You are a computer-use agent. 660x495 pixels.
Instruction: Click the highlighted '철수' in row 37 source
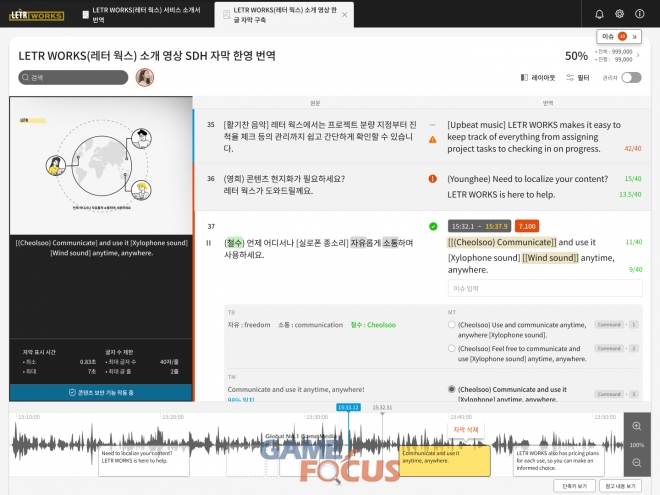point(234,242)
